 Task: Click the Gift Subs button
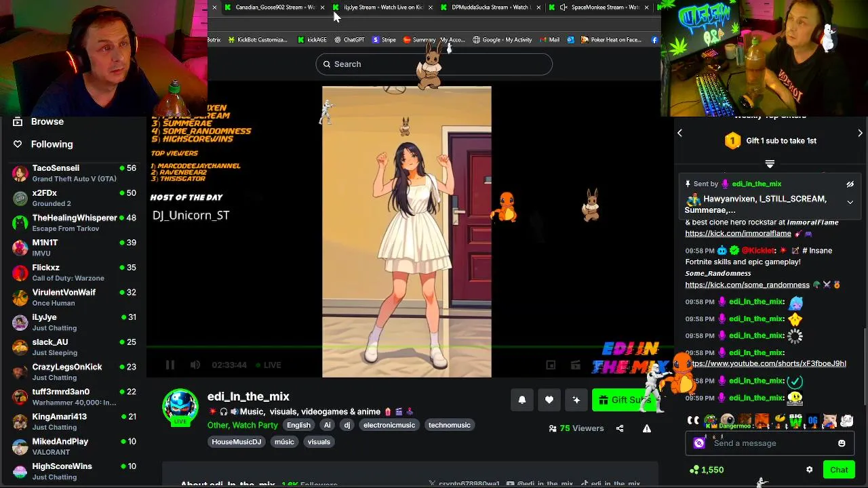pos(625,400)
